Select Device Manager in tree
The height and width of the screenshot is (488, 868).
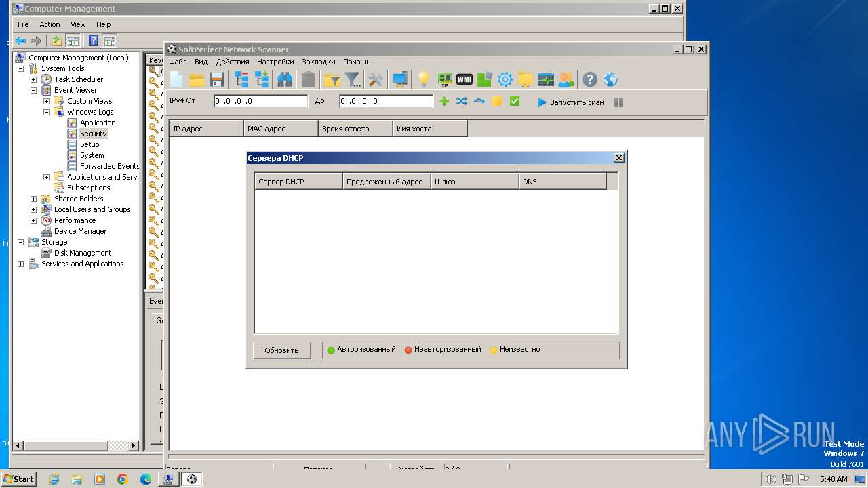point(80,231)
